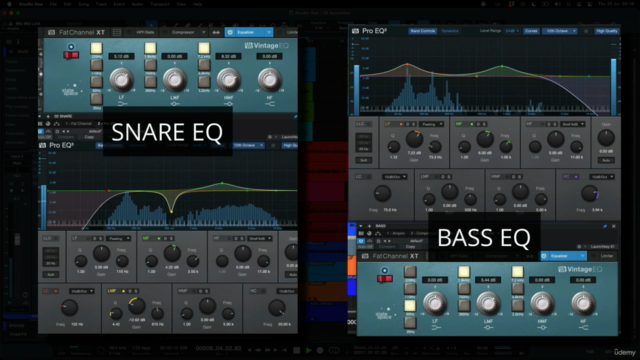Open the Equalizer model dropdown in snare Fat Channel
The width and height of the screenshot is (640, 360).
coord(269,32)
